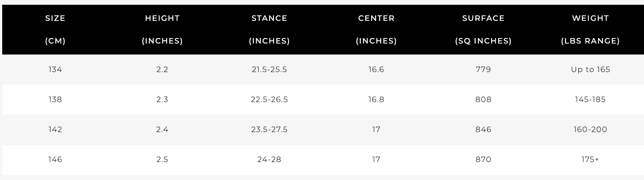Select the SURFACE (SQ INCHES) column header
The height and width of the screenshot is (180, 644).
[x=483, y=30]
